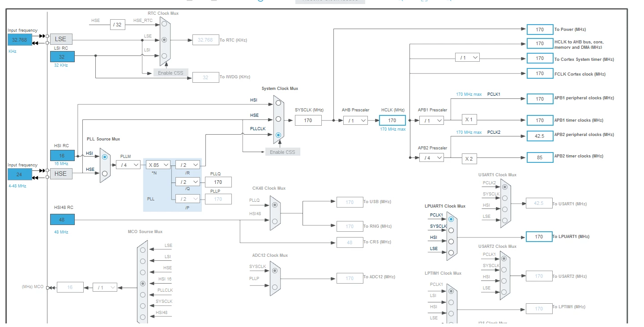Screen dimensions: 644x327
Task: Select LSI in LPTIM1 Clock Mux
Action: pyautogui.click(x=451, y=302)
